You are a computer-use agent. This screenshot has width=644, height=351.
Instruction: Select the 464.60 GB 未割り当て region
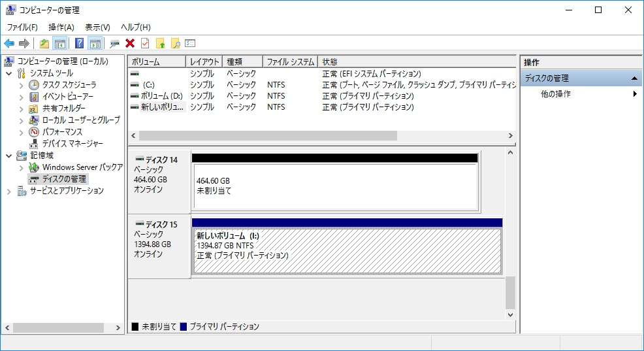tap(336, 186)
